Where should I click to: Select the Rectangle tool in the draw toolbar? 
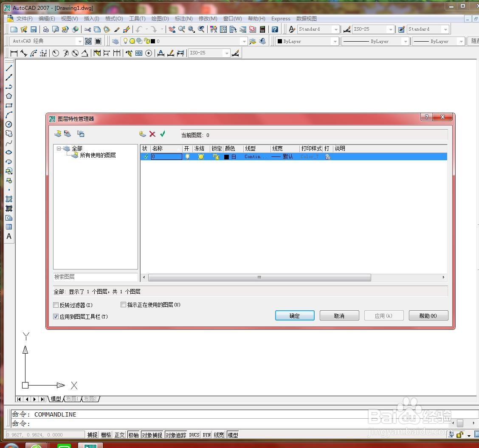(9, 105)
